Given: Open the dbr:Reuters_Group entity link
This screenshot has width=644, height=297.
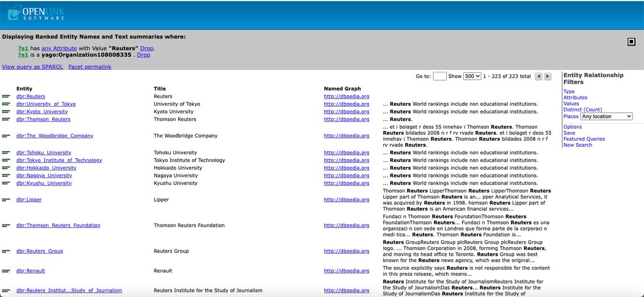Looking at the screenshot, I should [x=40, y=251].
